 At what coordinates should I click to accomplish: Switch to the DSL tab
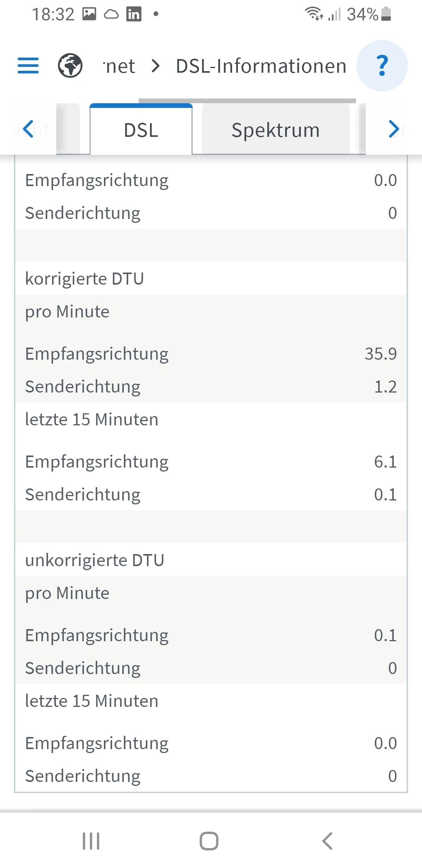coord(141,130)
